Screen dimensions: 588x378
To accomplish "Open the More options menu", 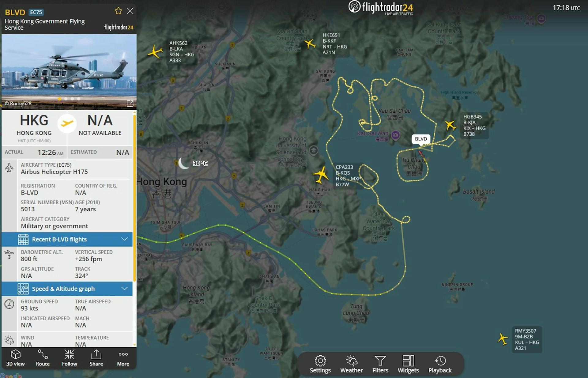I will click(x=123, y=358).
